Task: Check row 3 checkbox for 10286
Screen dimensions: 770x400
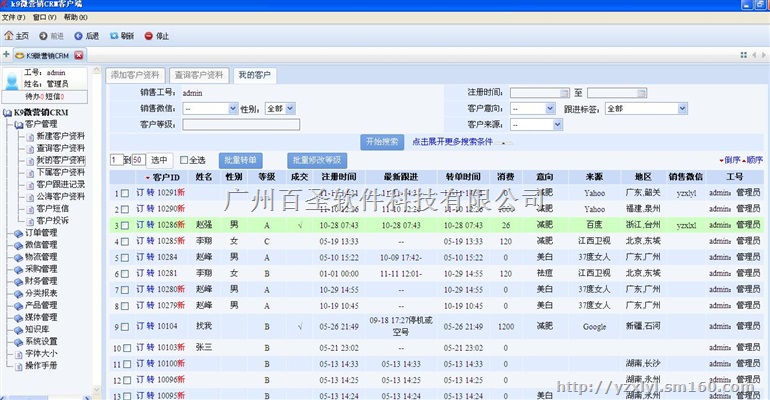Action: tap(125, 226)
